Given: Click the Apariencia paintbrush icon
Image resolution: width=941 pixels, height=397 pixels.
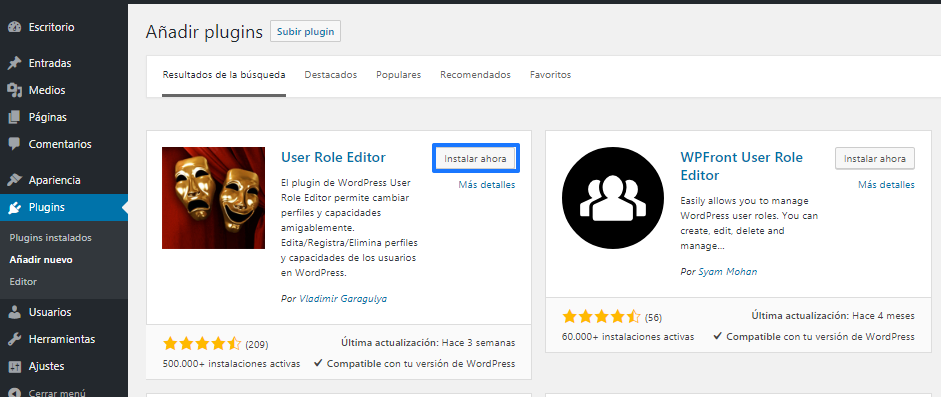Looking at the screenshot, I should tap(14, 180).
